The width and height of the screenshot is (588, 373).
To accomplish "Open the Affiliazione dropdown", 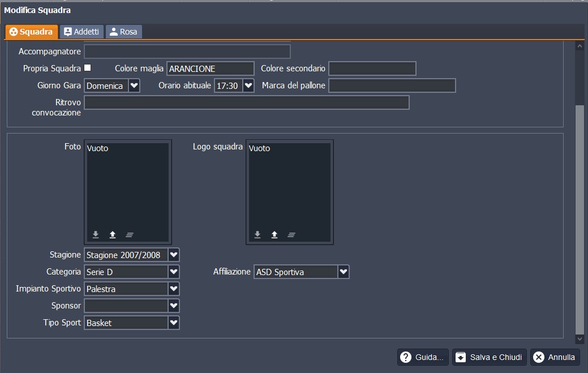I will [x=343, y=272].
